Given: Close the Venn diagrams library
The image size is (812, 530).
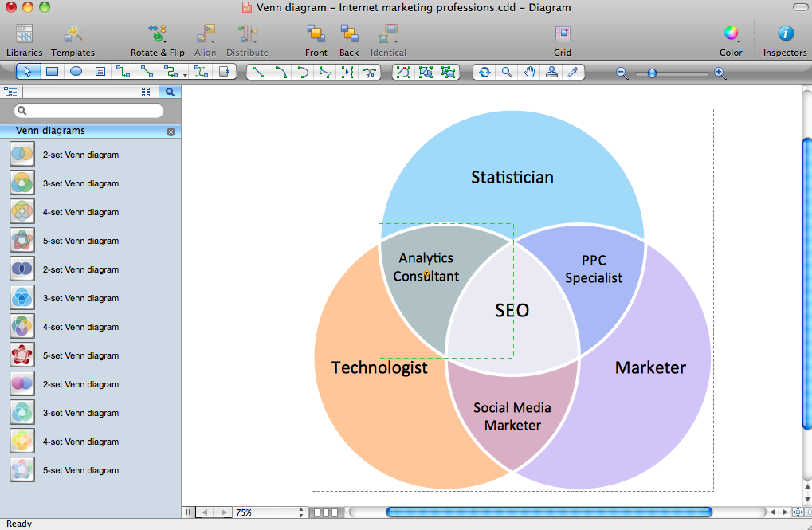Looking at the screenshot, I should (x=171, y=132).
